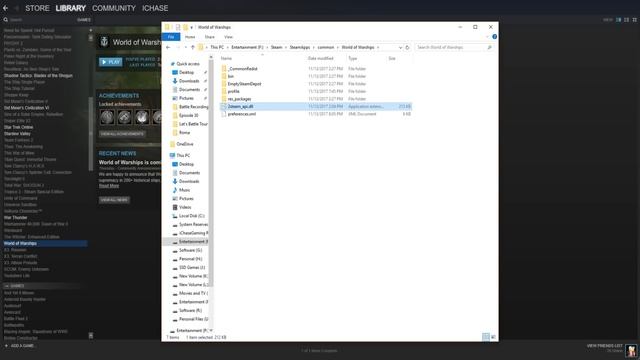Switch Explorer to large icons view
The width and height of the screenshot is (640, 360).
tap(493, 337)
